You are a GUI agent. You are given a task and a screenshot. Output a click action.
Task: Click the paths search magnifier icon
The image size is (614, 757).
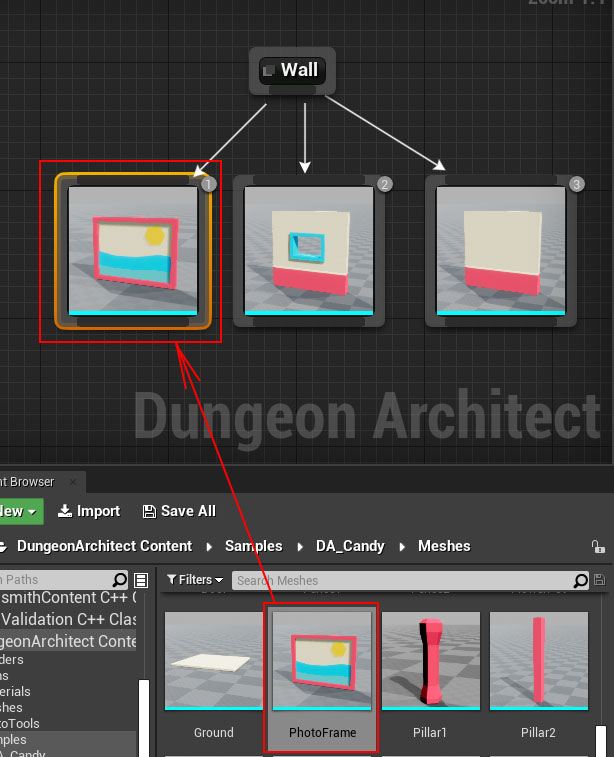119,579
